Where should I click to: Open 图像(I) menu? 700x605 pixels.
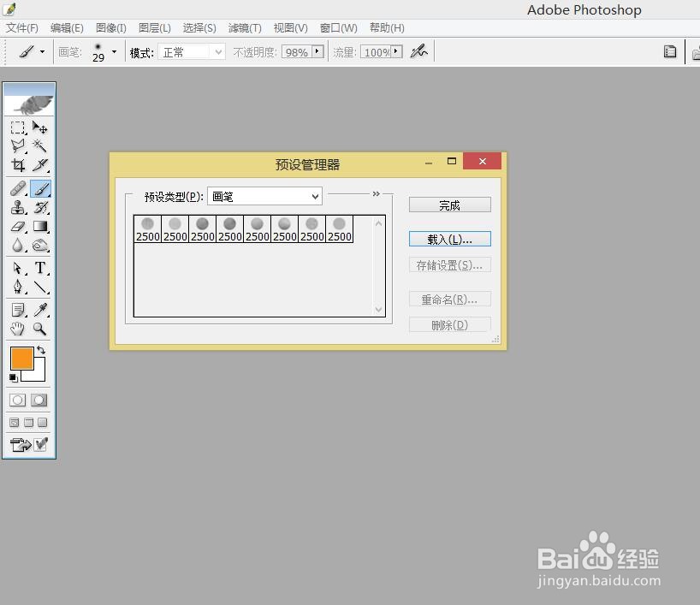click(x=111, y=28)
